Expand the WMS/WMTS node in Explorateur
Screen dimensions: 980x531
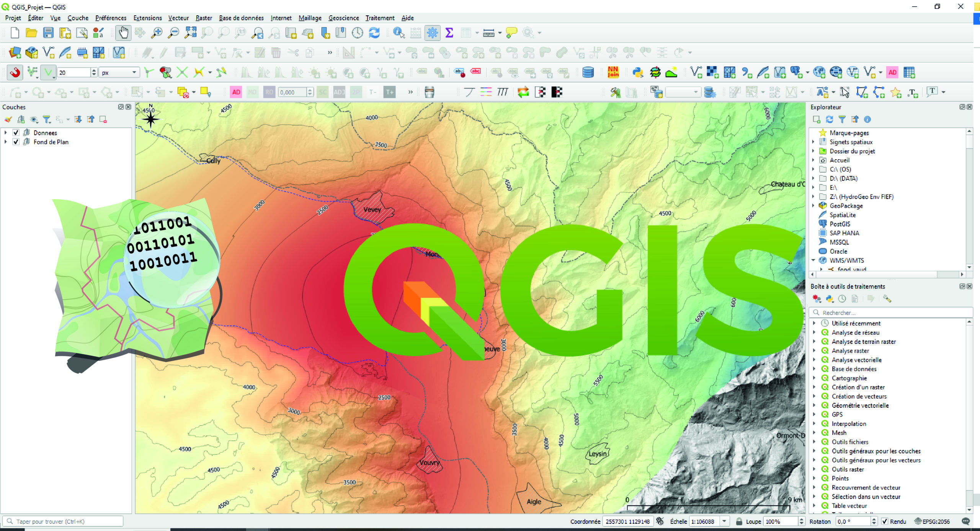tap(814, 260)
